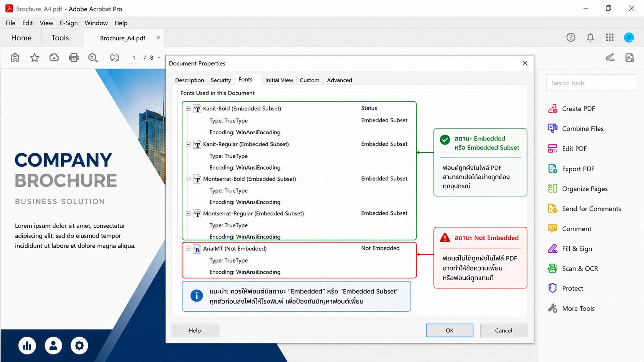This screenshot has width=644, height=362.
Task: Click the Edit PDF tool icon
Action: [x=553, y=148]
